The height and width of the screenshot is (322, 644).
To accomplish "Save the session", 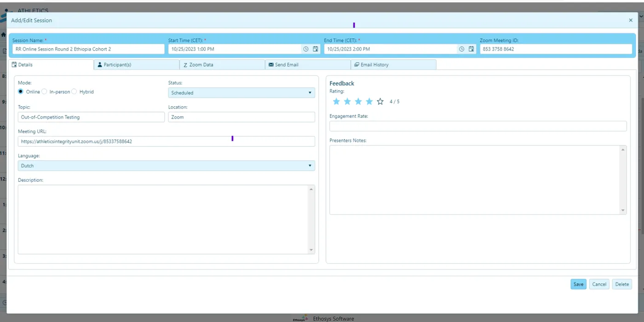I will pos(578,284).
